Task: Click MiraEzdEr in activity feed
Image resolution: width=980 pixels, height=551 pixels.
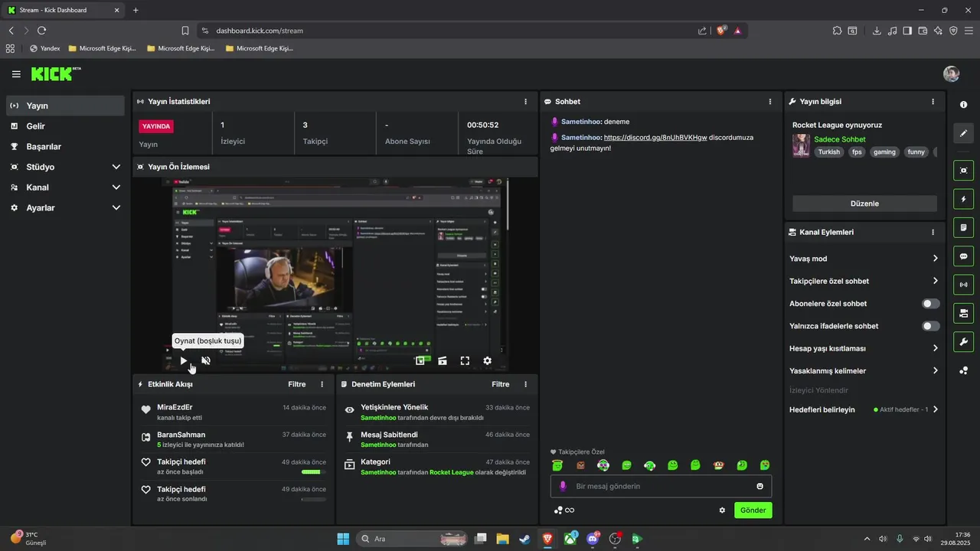Action: [175, 407]
